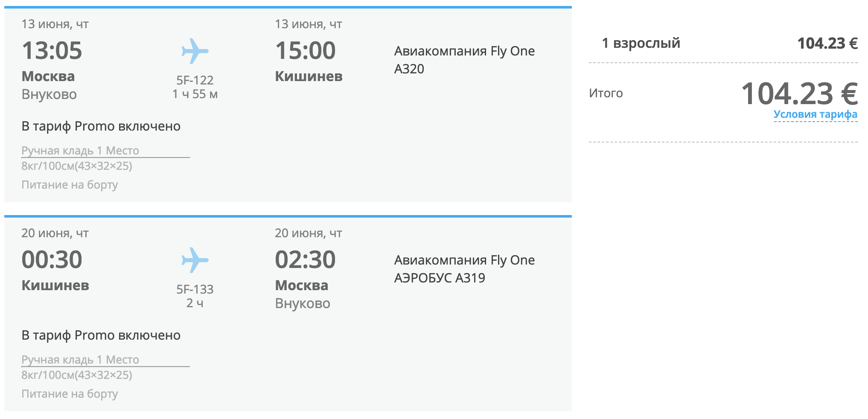Select flight number 5F-133
Viewport: 868px width, 419px height.
[195, 289]
